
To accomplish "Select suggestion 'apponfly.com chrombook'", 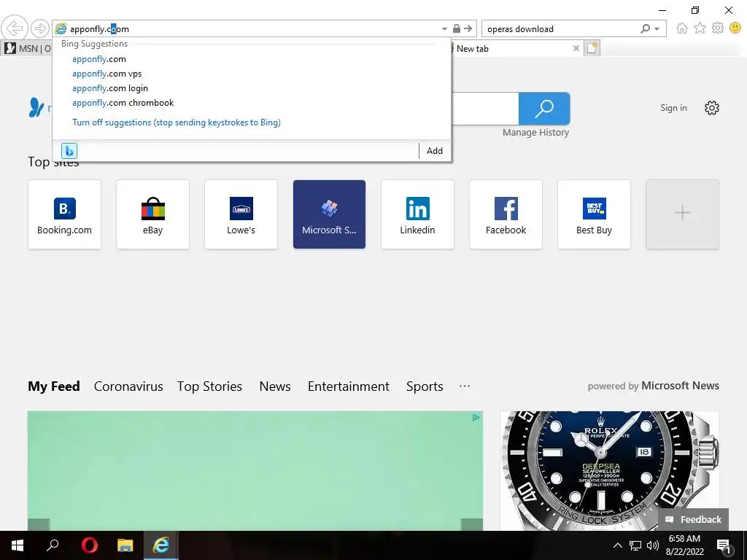I will [x=123, y=103].
